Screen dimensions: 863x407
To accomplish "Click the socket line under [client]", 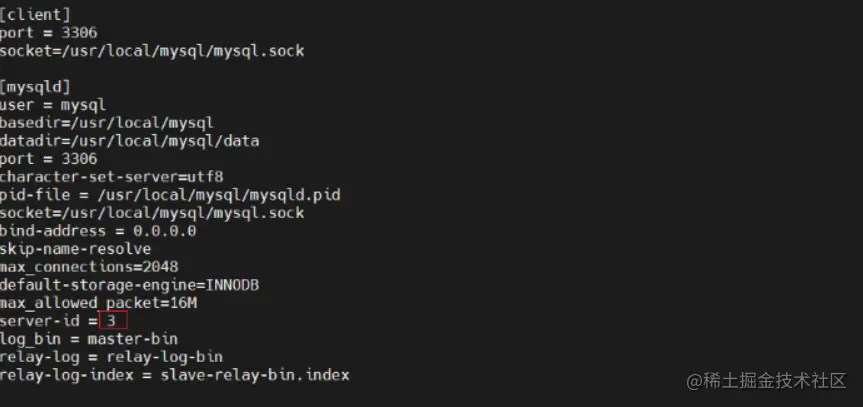I will pos(152,51).
